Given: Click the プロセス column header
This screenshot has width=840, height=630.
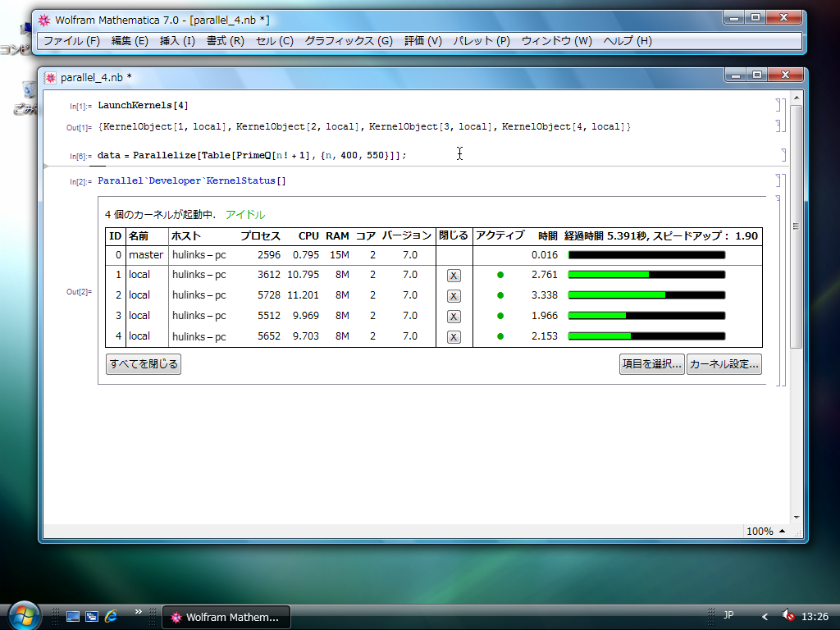Looking at the screenshot, I should point(260,236).
